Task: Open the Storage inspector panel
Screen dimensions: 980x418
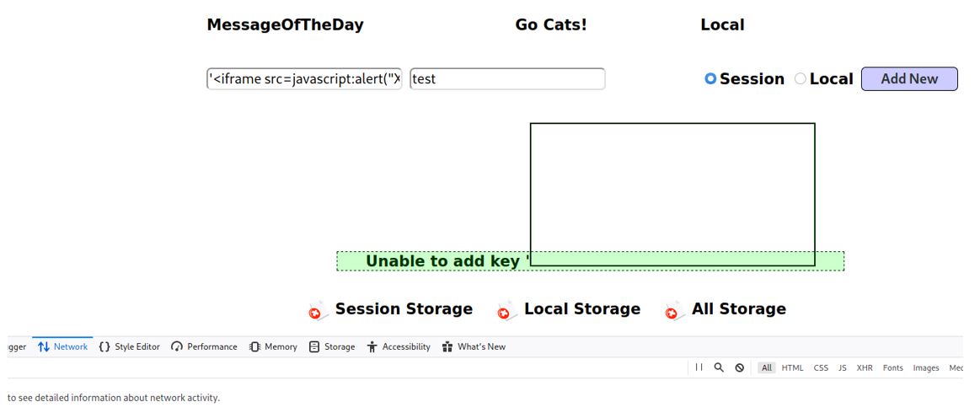Action: [x=332, y=346]
